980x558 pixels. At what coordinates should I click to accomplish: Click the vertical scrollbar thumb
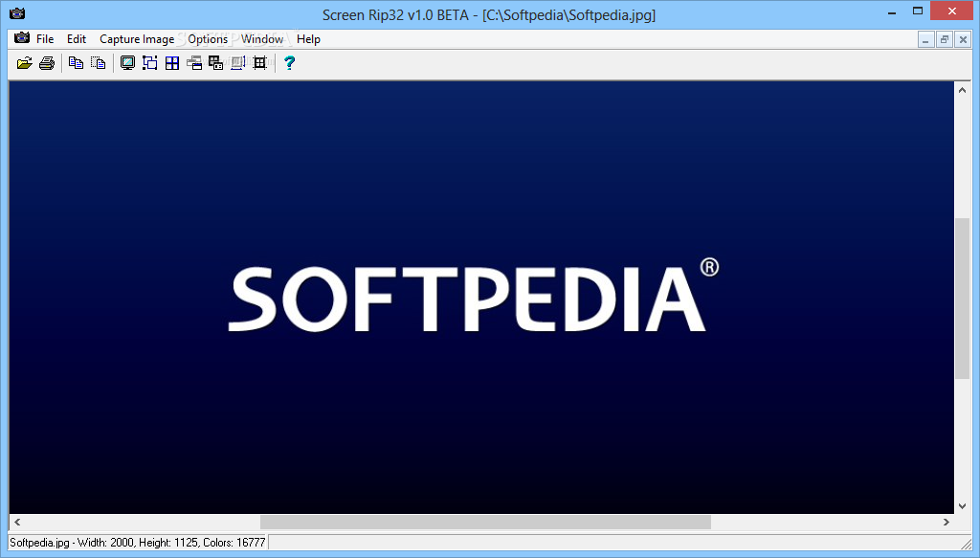point(963,298)
